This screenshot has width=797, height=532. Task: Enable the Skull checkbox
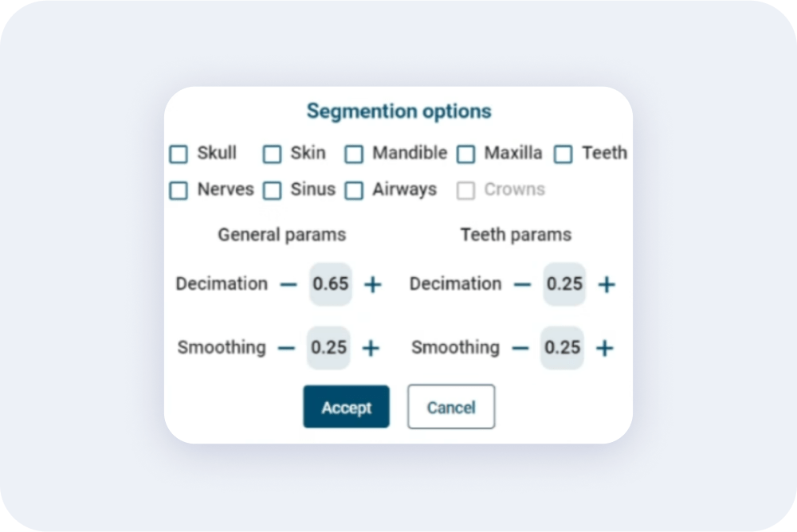pyautogui.click(x=179, y=154)
